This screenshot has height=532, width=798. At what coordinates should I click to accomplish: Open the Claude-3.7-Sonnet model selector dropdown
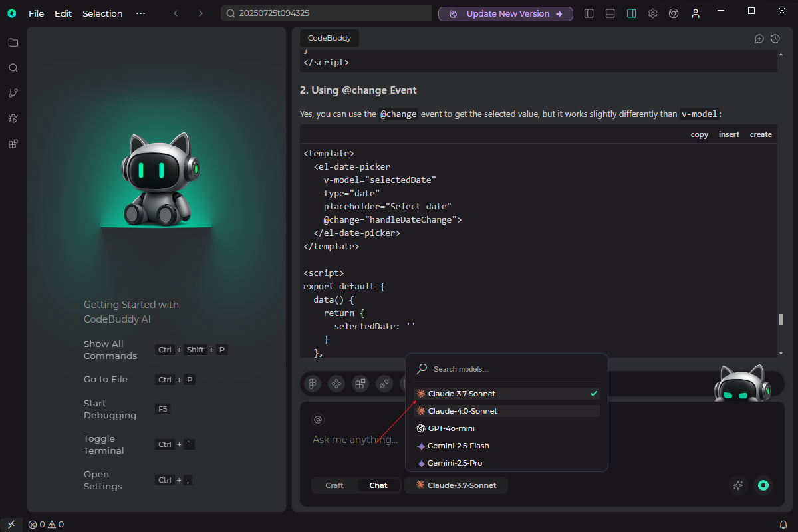point(456,485)
